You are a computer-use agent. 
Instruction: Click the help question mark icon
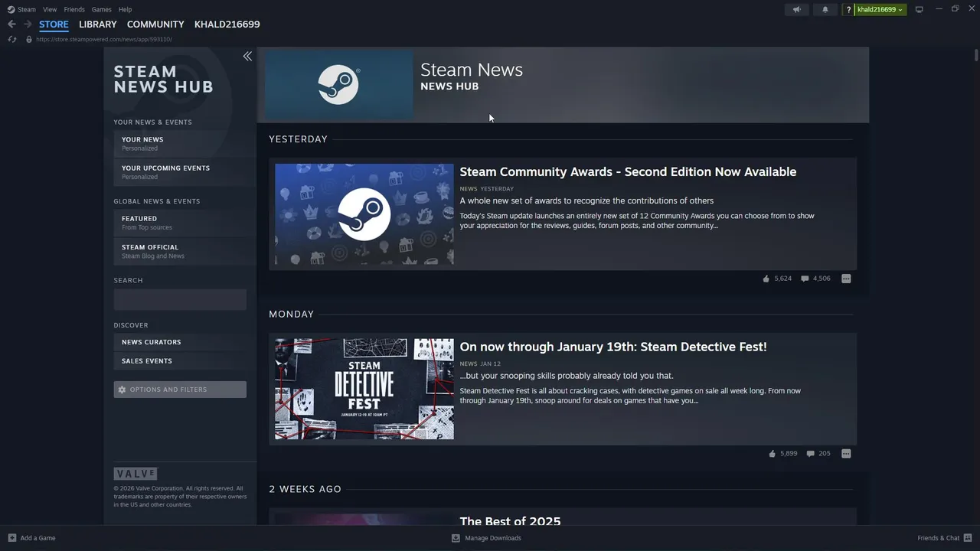(x=848, y=9)
